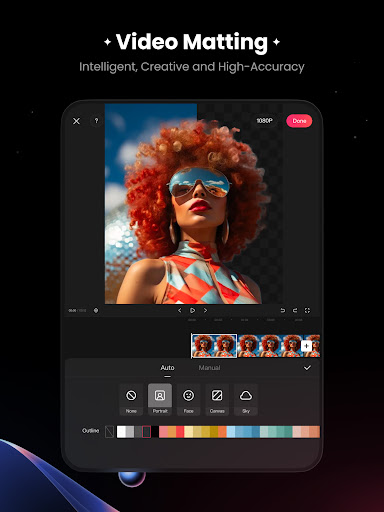The height and width of the screenshot is (512, 384).
Task: Switch to the Manual tab
Action: (x=209, y=368)
